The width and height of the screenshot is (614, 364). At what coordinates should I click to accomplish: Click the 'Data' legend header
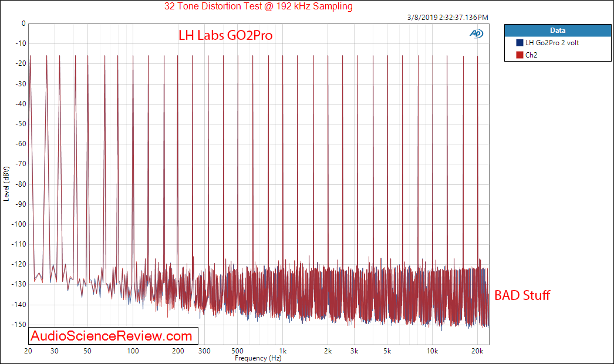click(558, 31)
